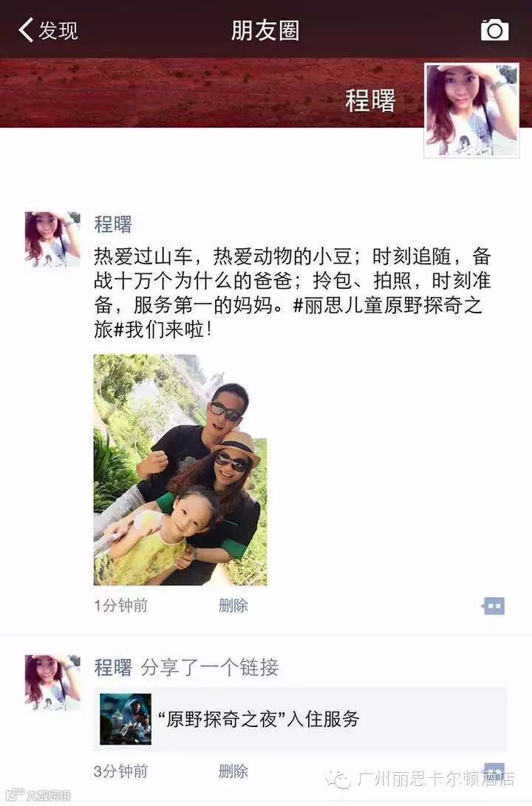Screen dimensions: 532x806
Task: View the family photo in the post
Action: (x=180, y=470)
